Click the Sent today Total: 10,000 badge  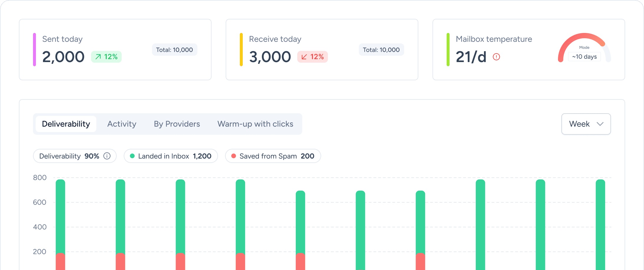pos(174,50)
